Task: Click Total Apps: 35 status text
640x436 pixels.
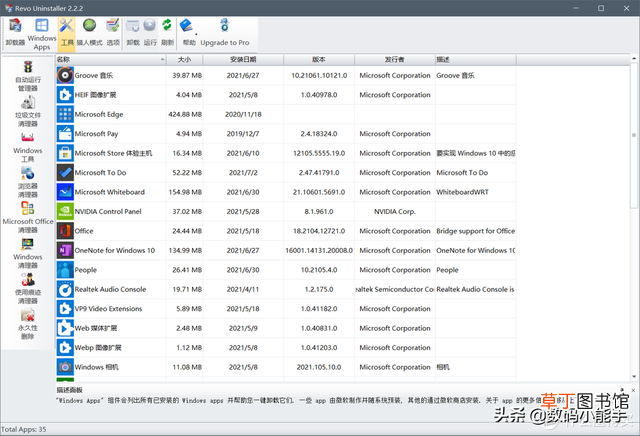Action: pos(24,429)
